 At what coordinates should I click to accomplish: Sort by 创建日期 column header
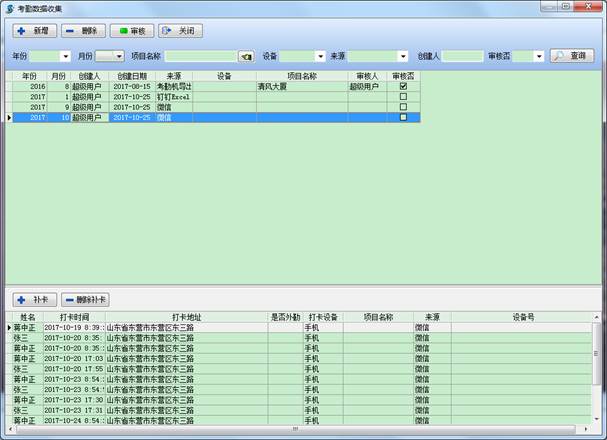tap(132, 76)
